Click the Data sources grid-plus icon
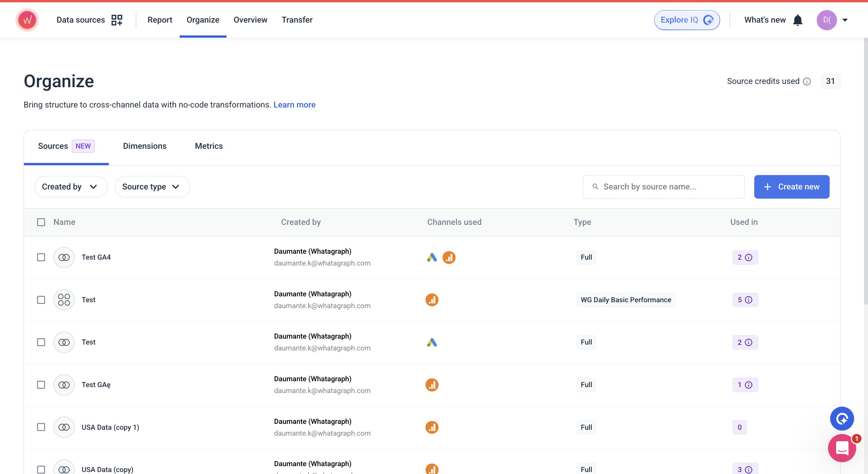This screenshot has width=868, height=474. 117,20
